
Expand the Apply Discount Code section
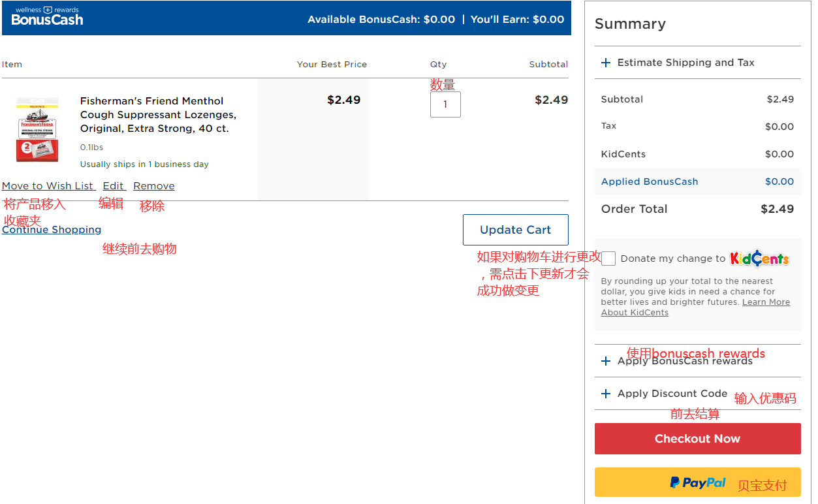[x=672, y=394]
